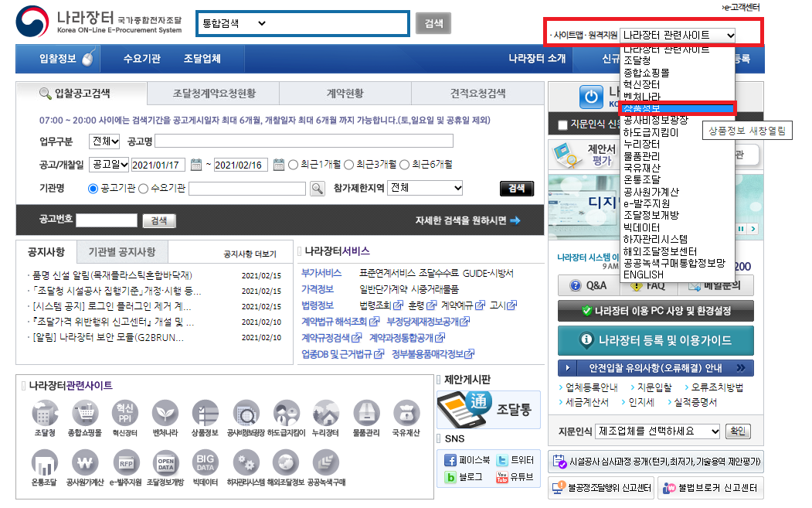Open 조달업체 main menu
This screenshot has width=812, height=508.
tap(202, 59)
